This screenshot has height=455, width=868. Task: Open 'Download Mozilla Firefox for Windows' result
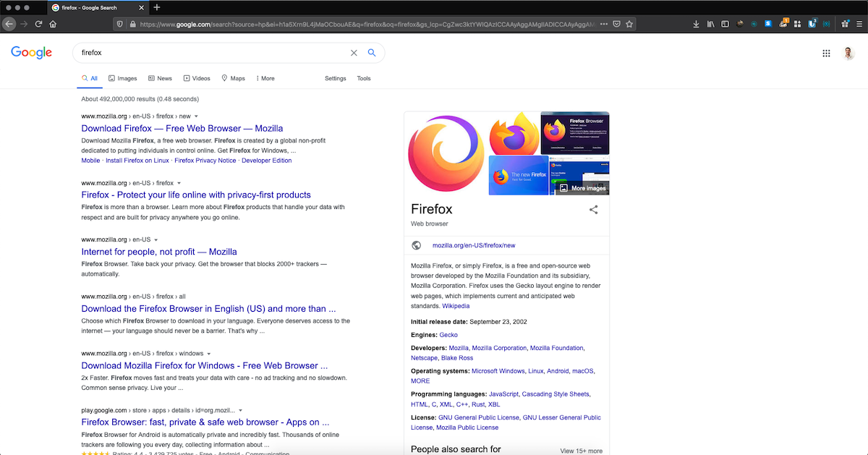(205, 365)
